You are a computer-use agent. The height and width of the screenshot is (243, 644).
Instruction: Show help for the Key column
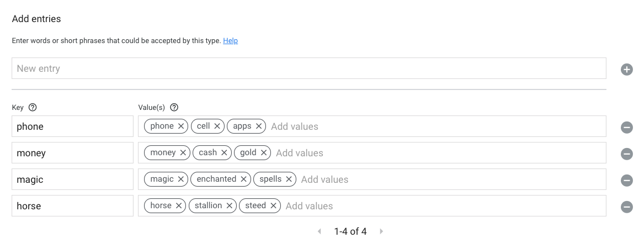click(33, 108)
